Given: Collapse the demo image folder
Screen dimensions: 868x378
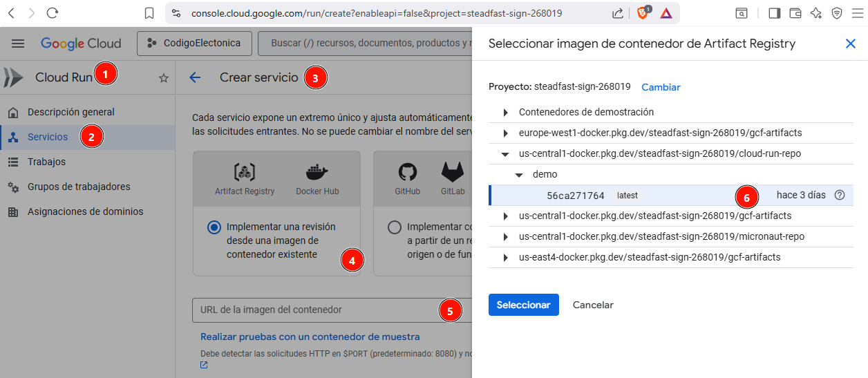Looking at the screenshot, I should (519, 174).
